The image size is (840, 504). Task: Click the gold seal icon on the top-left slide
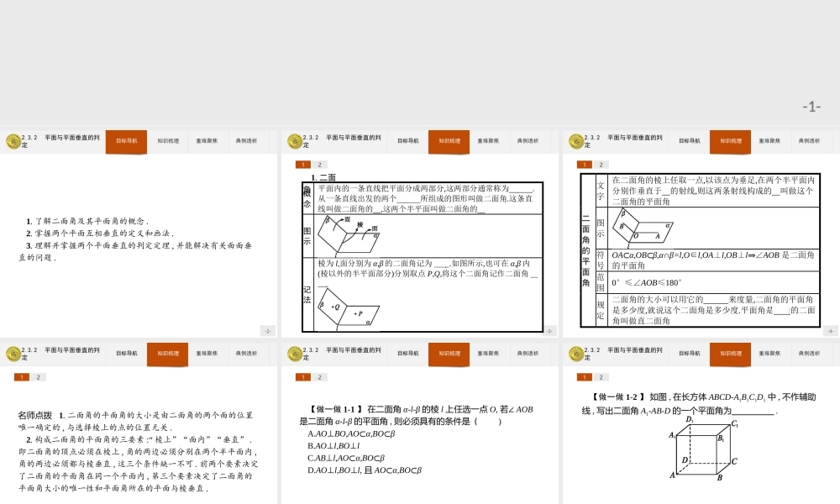pos(12,141)
